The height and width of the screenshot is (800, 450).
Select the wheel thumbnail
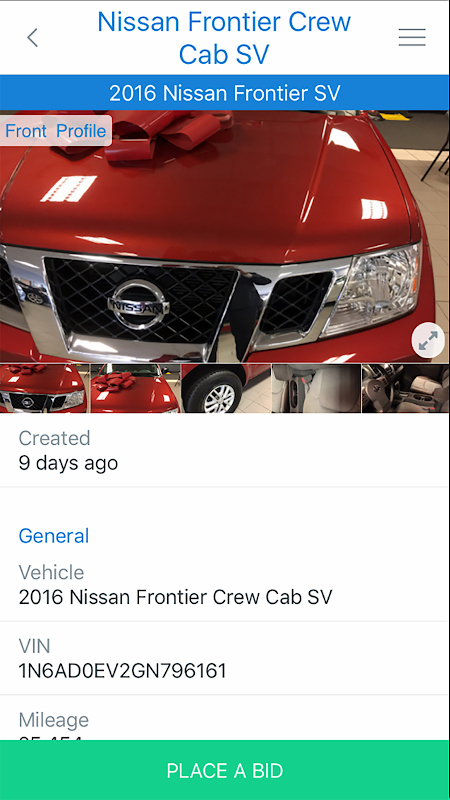click(226, 388)
